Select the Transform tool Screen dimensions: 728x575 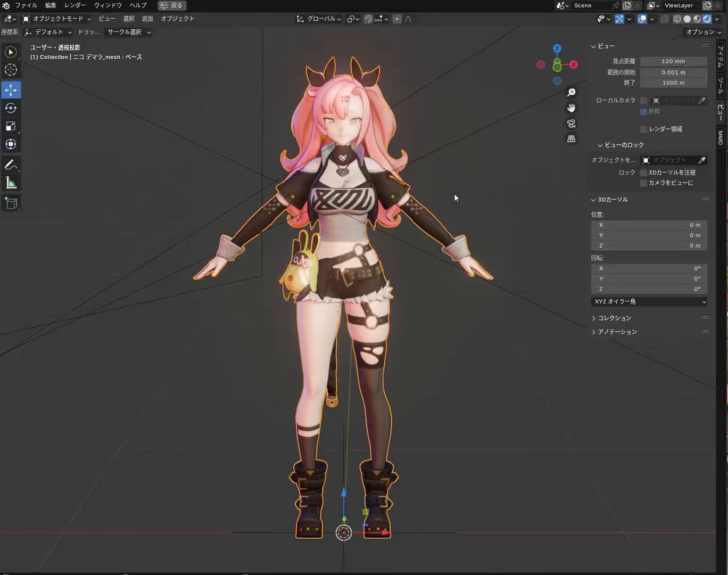11,144
